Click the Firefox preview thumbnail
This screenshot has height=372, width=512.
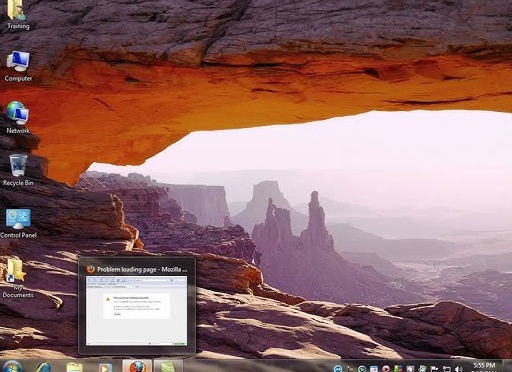[x=136, y=311]
